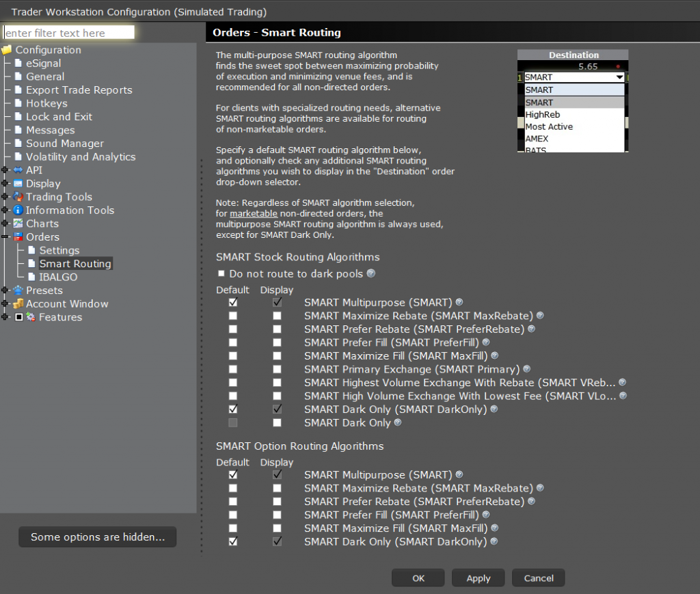700x594 pixels.
Task: Open help for plain SMART Dark Only row
Action: (398, 422)
